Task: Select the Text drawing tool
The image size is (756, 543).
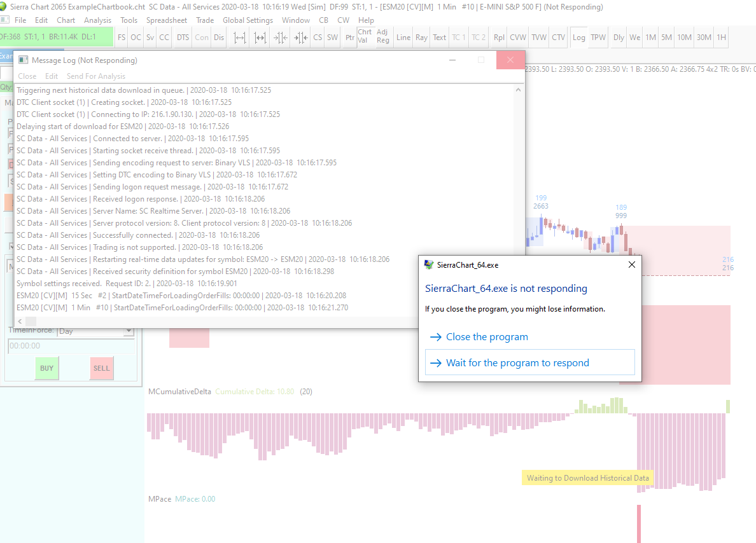Action: [439, 37]
